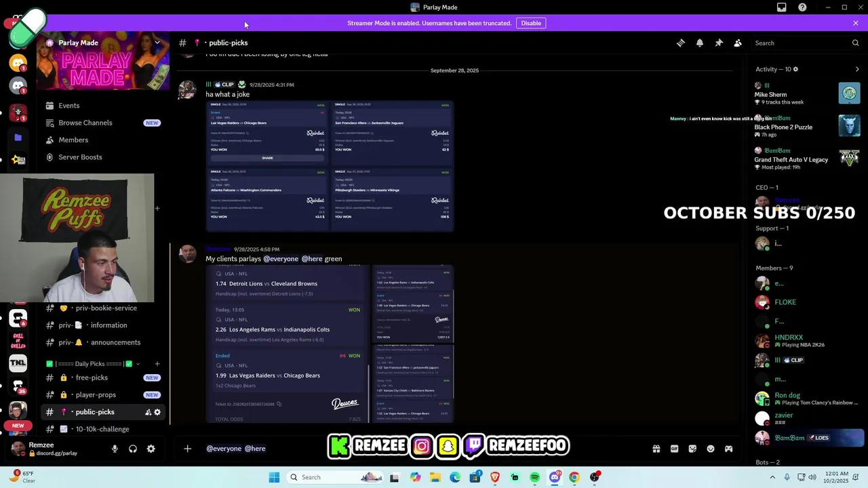Create invite for public-picks channel
This screenshot has height=488, width=868.
(x=148, y=412)
